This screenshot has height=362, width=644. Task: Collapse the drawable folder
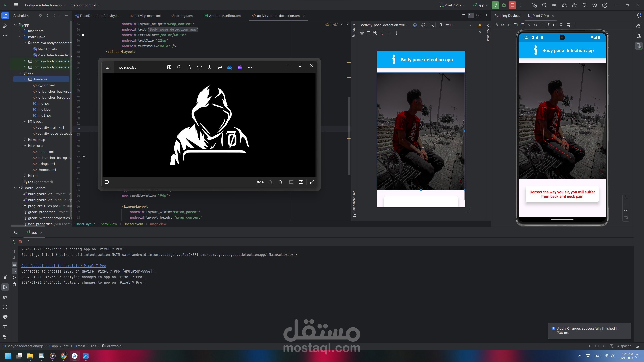point(25,79)
